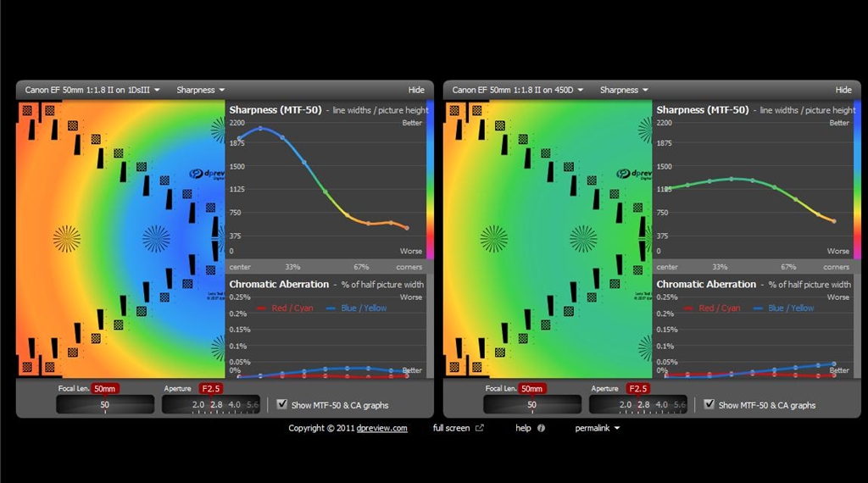Click the full screen link

click(x=451, y=428)
